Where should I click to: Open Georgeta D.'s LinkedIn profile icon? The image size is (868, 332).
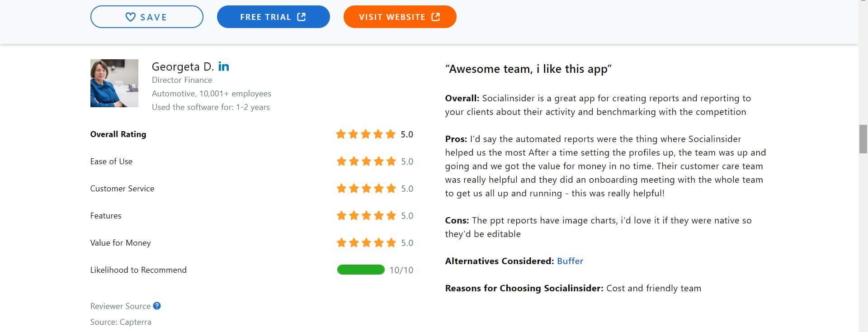(224, 66)
